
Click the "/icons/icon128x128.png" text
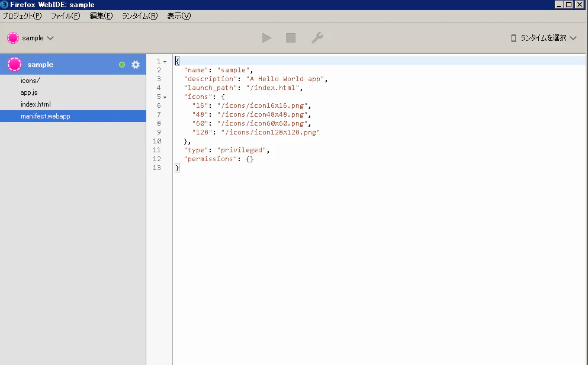tap(271, 132)
